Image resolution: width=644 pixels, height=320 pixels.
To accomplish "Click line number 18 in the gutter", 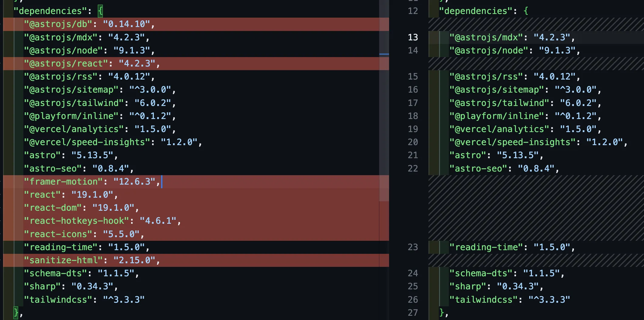I will coord(413,116).
